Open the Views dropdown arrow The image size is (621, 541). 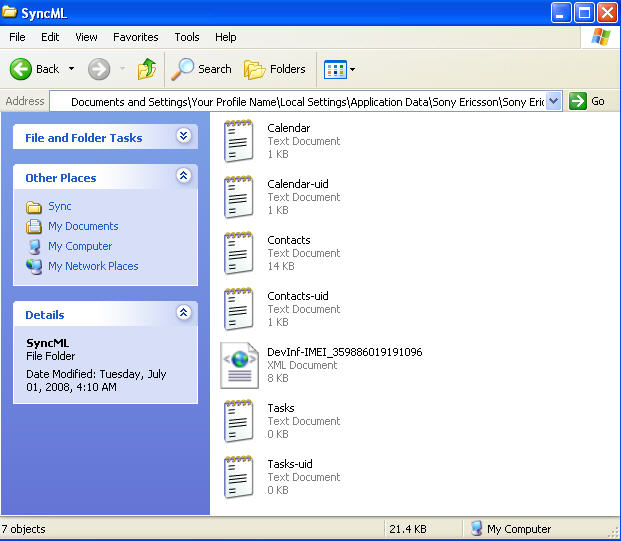click(x=352, y=69)
